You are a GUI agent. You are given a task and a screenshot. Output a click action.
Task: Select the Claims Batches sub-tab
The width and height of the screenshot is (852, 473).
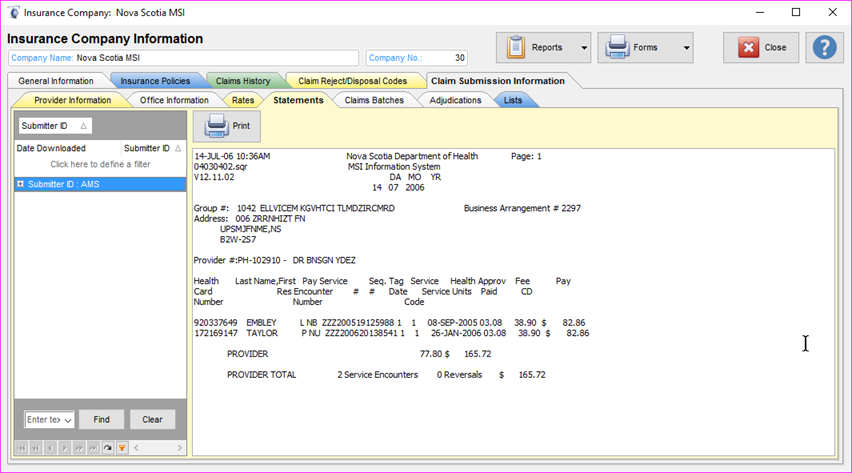pos(374,100)
